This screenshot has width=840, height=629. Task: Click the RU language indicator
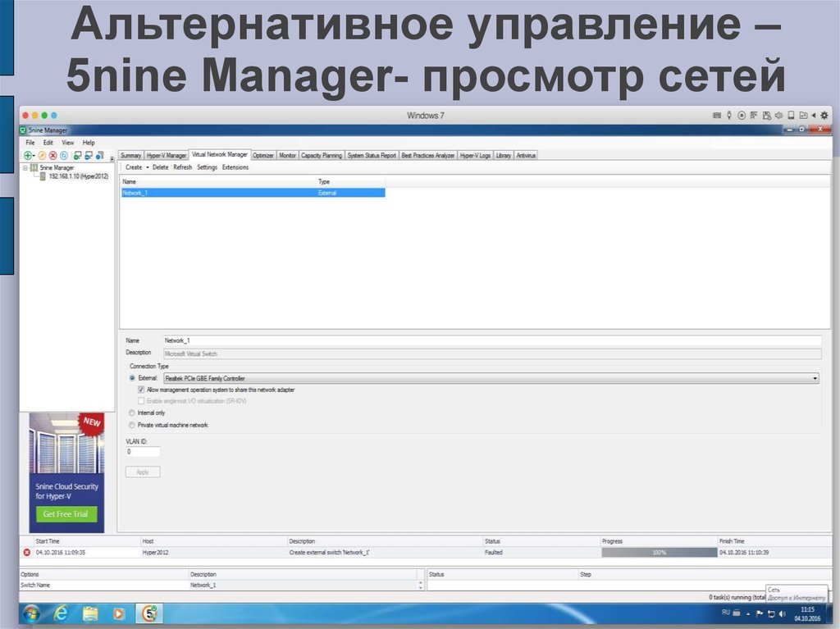coord(726,613)
